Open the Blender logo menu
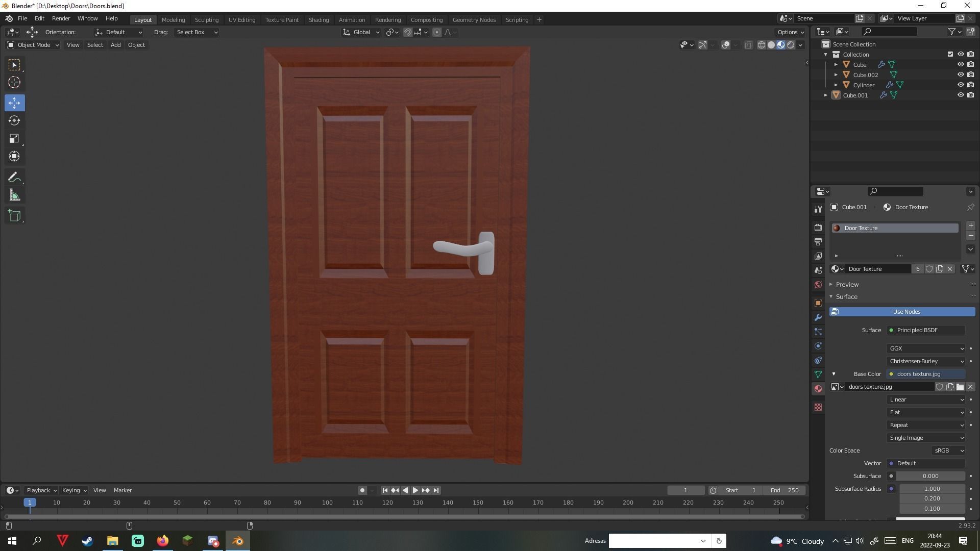Image resolution: width=980 pixels, height=551 pixels. 9,19
